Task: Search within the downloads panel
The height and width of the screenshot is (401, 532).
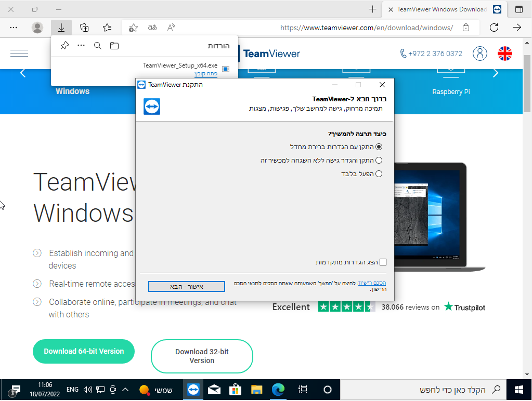Action: pyautogui.click(x=98, y=45)
